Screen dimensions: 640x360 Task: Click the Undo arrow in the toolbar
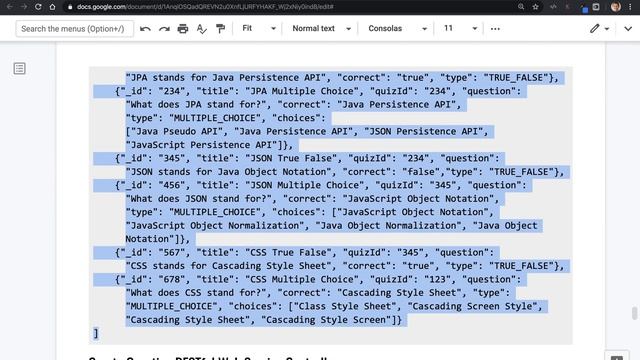point(145,29)
